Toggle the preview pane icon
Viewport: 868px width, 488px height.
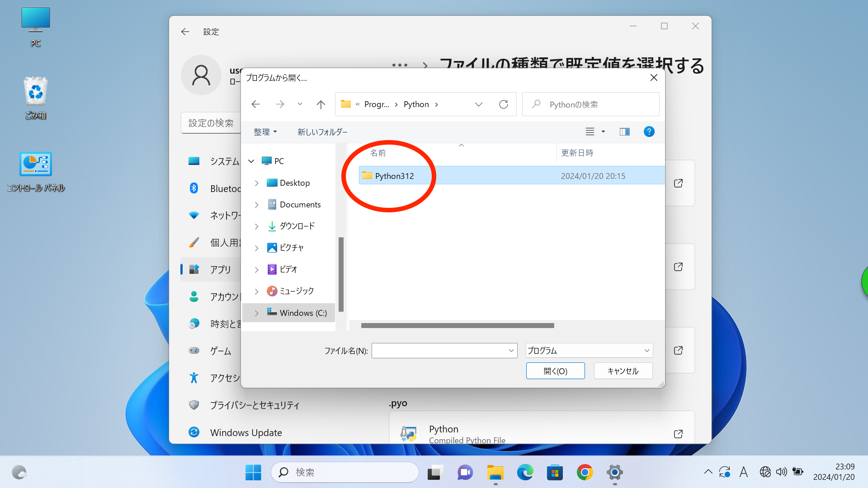point(624,131)
